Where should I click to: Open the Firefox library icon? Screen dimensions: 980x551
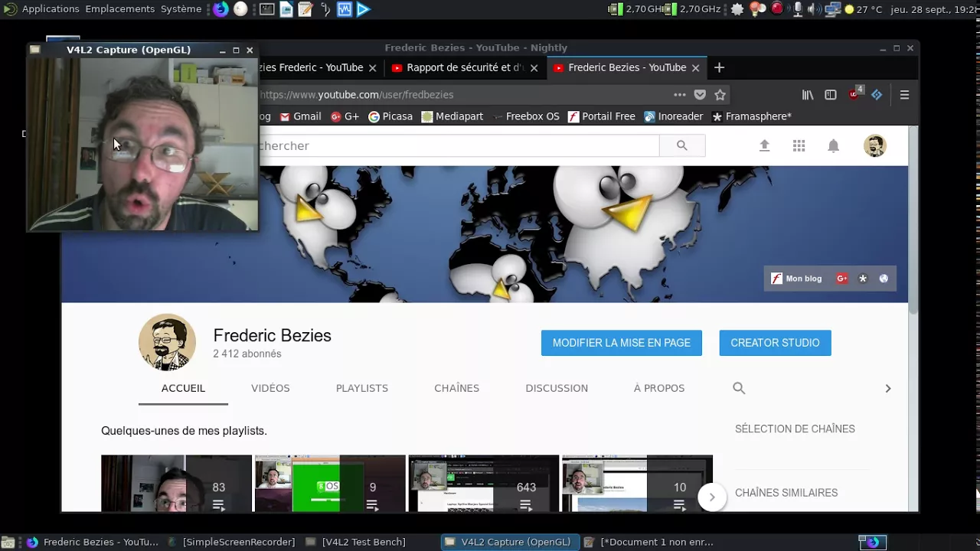(x=808, y=95)
